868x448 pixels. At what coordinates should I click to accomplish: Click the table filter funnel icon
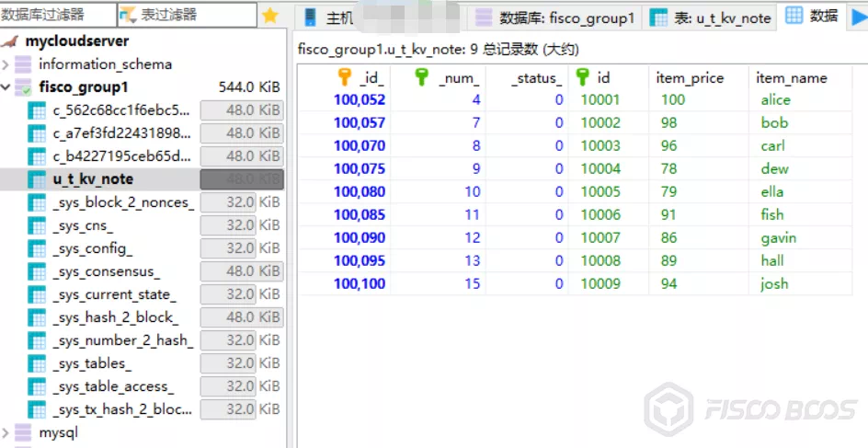pyautogui.click(x=128, y=16)
